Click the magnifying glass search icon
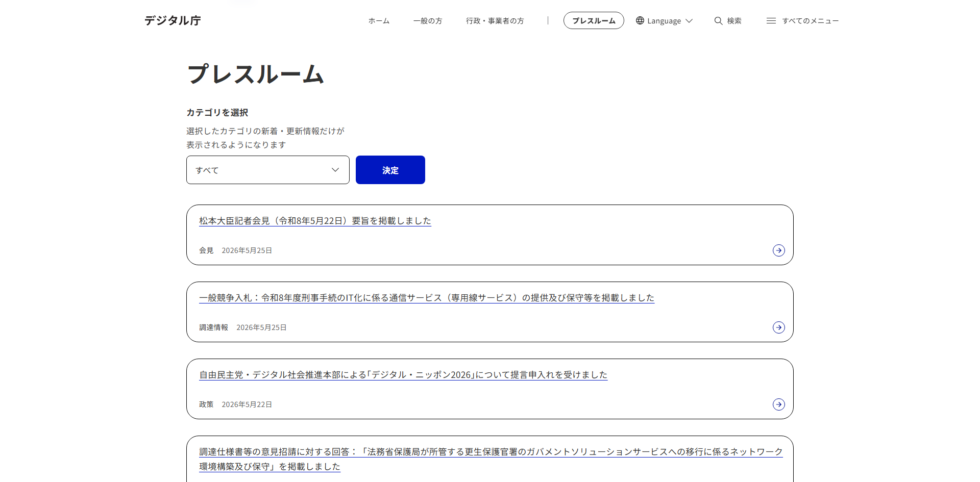This screenshot has height=482, width=980. (718, 21)
